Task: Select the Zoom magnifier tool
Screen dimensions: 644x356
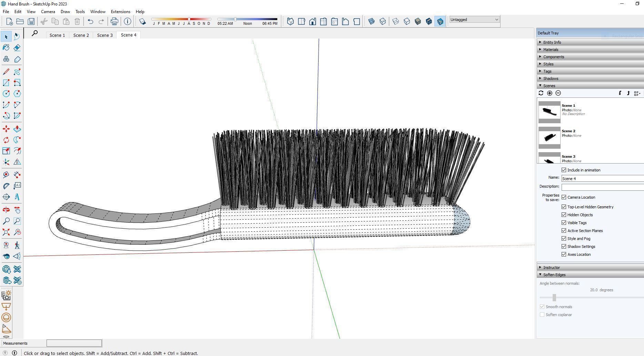Action: click(x=6, y=221)
